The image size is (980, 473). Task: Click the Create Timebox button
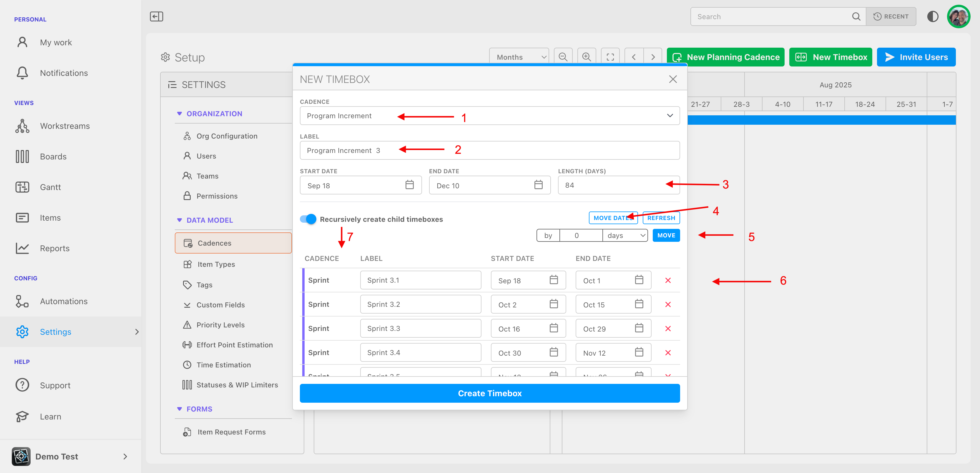(x=490, y=393)
